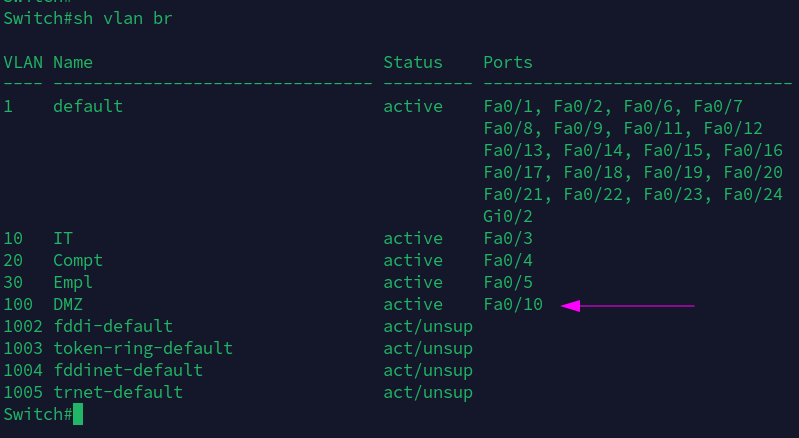Click the token-ring-default VLAN name

click(x=143, y=348)
